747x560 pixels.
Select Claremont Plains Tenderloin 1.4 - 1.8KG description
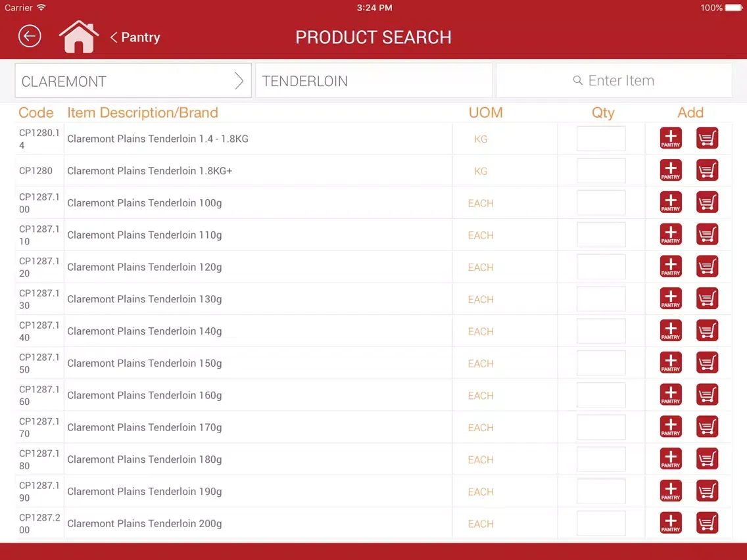tap(158, 139)
